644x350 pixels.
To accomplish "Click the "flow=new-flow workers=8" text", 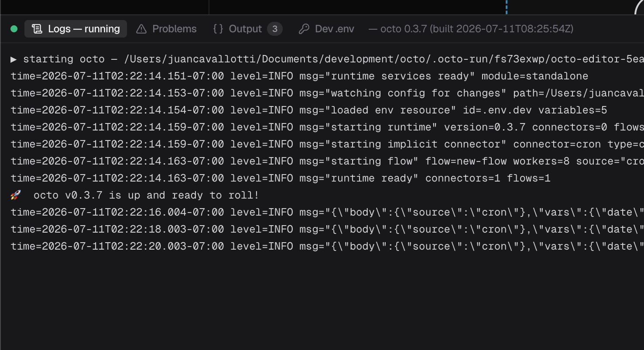I will (497, 161).
